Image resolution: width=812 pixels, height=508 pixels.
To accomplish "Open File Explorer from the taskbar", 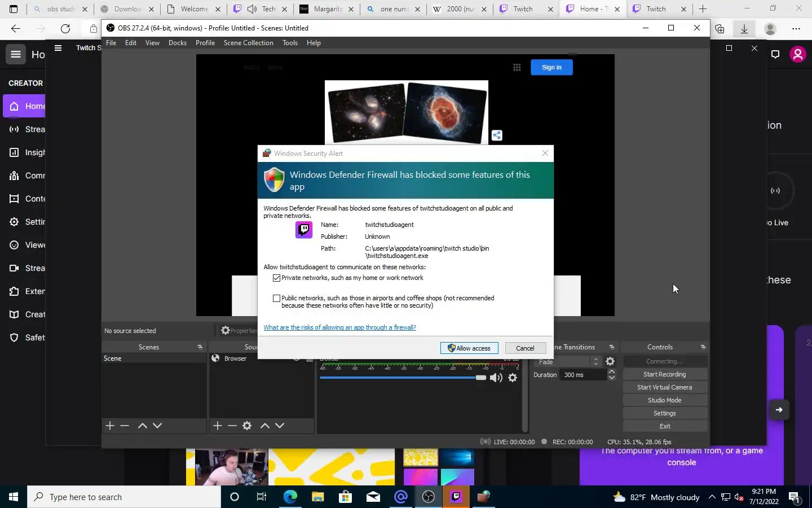I will (317, 497).
